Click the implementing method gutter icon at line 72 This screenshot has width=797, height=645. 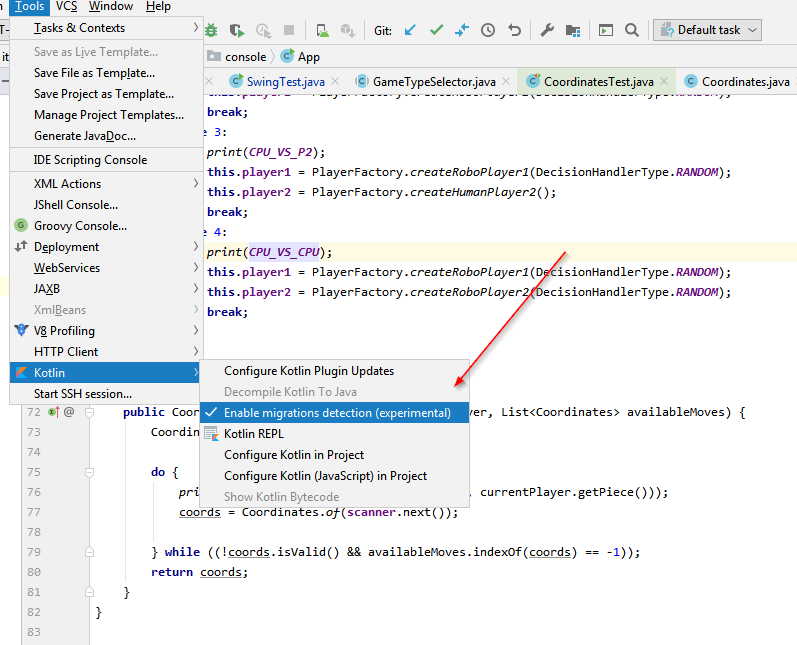54,412
